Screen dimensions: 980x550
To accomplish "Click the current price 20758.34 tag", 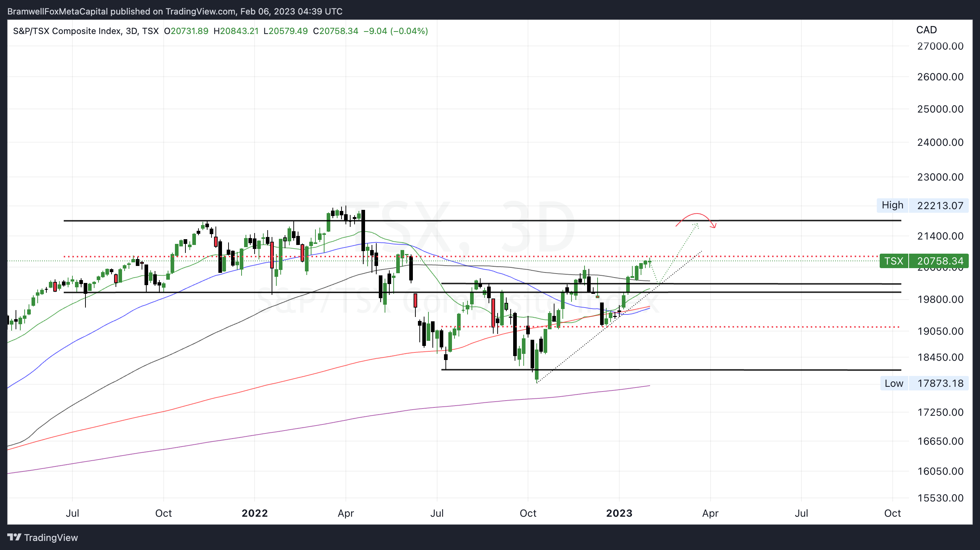I will coord(939,261).
